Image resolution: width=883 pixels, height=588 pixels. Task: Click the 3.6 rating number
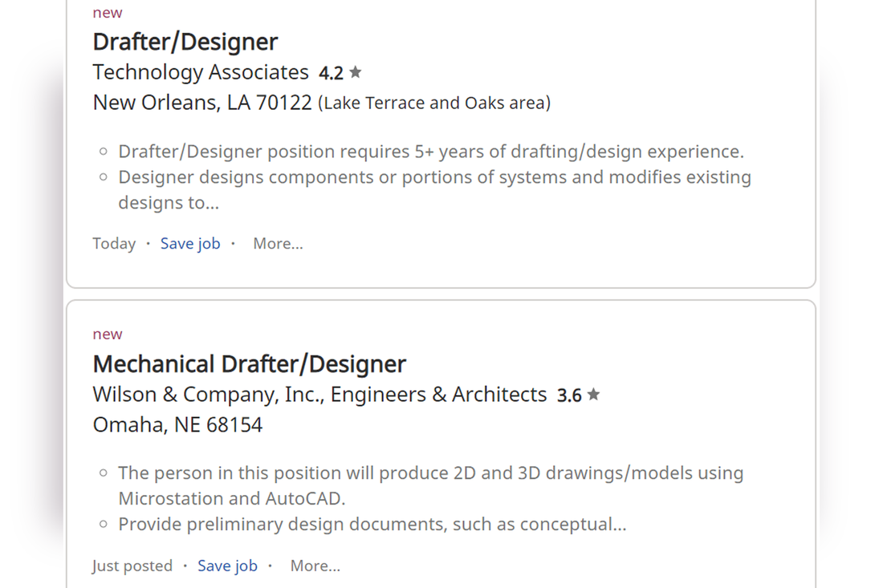pos(569,395)
